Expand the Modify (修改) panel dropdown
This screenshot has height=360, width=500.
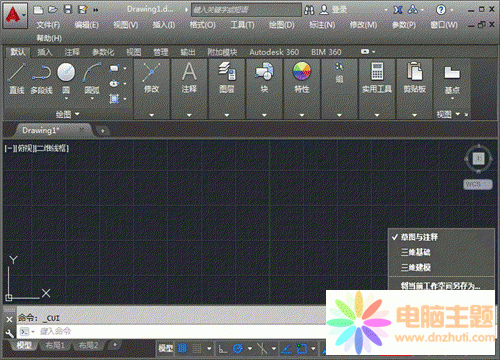(x=152, y=115)
